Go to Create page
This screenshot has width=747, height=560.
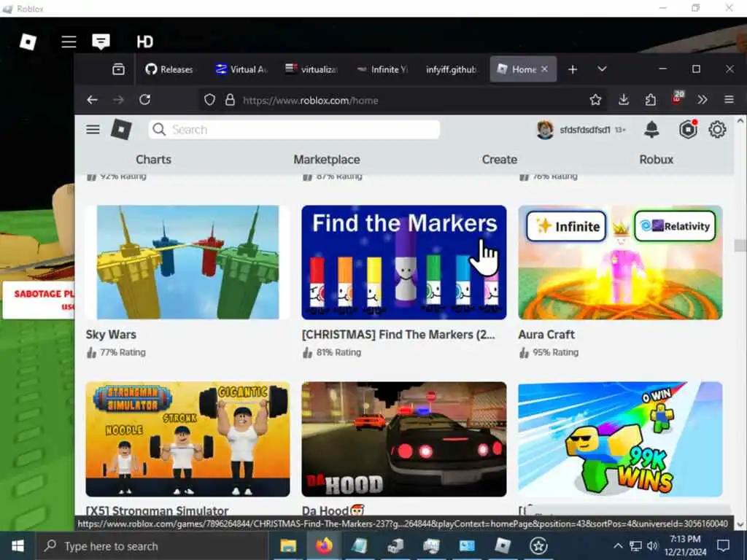499,160
